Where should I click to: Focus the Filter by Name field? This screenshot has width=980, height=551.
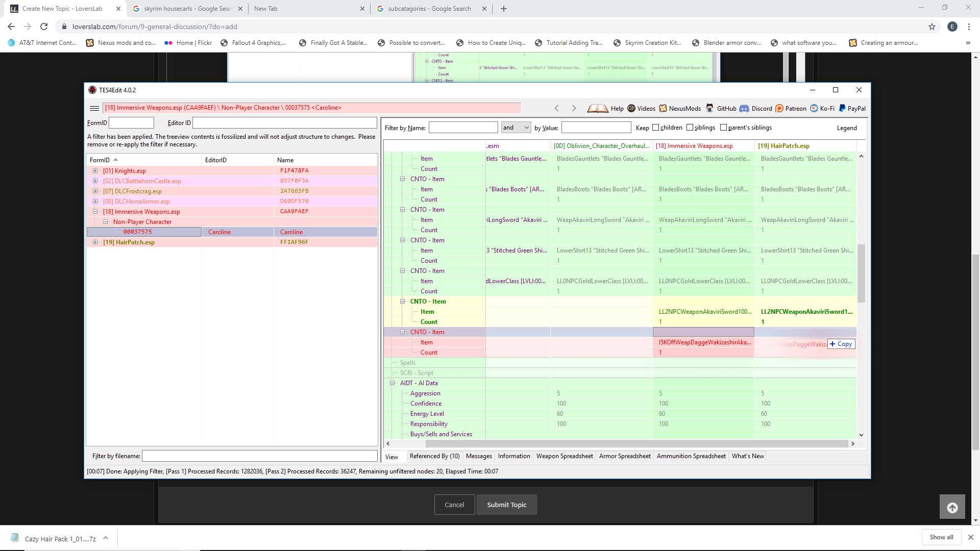[x=463, y=128]
